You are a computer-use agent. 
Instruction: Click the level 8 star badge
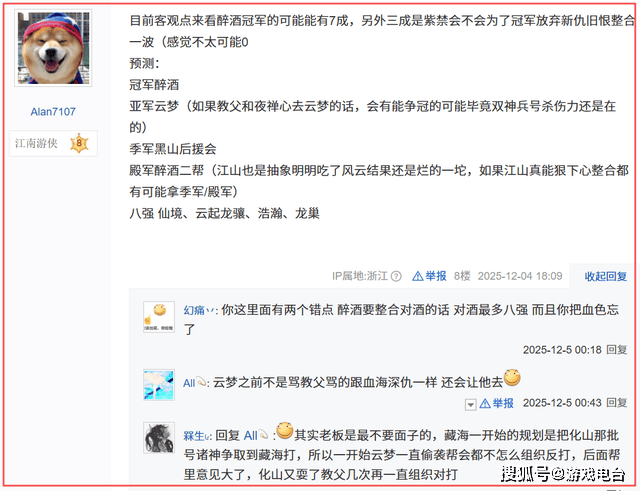pos(79,143)
